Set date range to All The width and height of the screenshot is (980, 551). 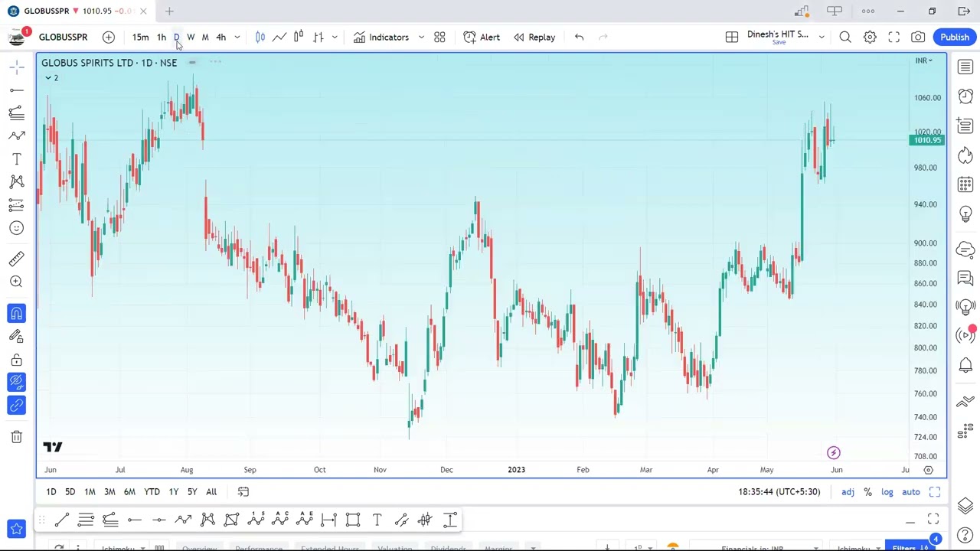click(211, 492)
